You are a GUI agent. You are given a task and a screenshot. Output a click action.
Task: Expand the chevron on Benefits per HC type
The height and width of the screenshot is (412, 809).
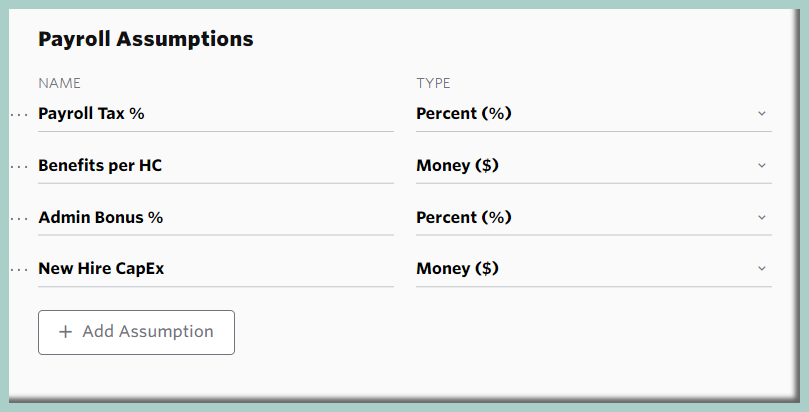tap(761, 166)
